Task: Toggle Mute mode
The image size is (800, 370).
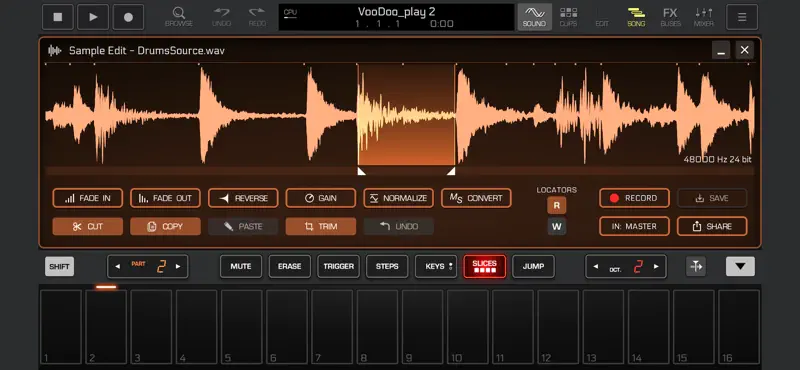Action: click(x=241, y=266)
